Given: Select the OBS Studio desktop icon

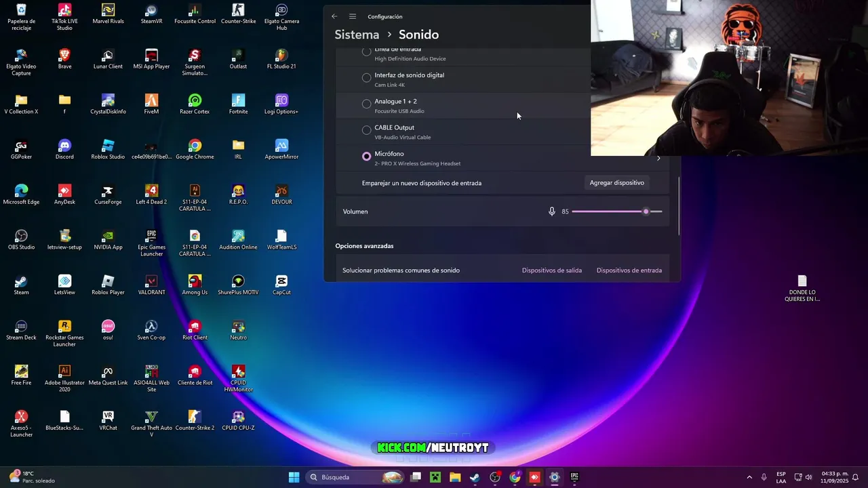Looking at the screenshot, I should tap(21, 239).
